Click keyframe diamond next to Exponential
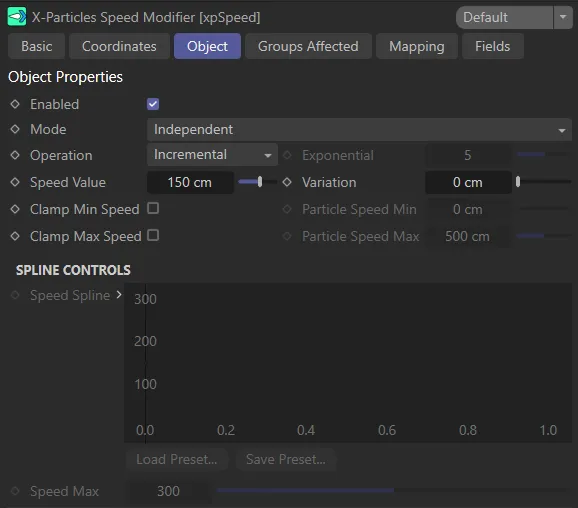Image resolution: width=578 pixels, height=508 pixels. tap(287, 155)
